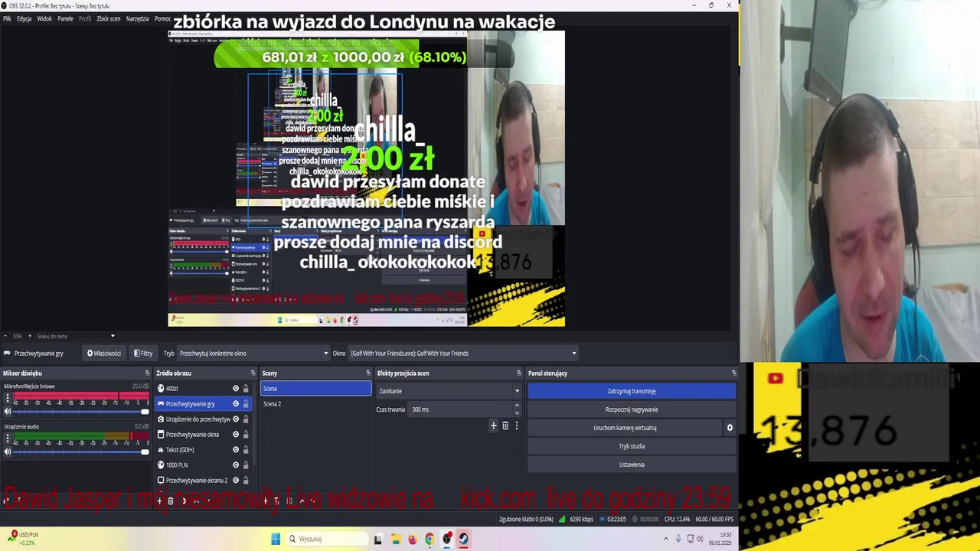Screen dimensions: 980x551
Task: Open the Plik menu
Action: [7, 18]
